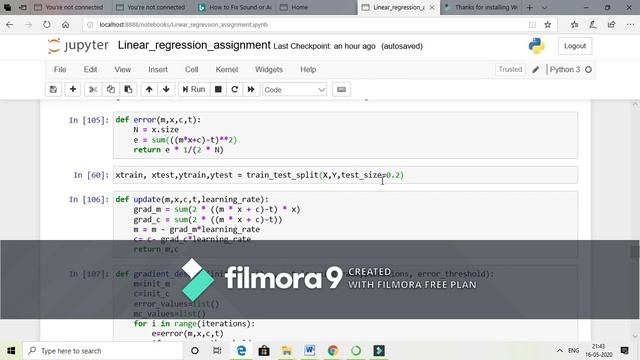Open the Help menu
Screen dimensions: 640x360
(308, 69)
